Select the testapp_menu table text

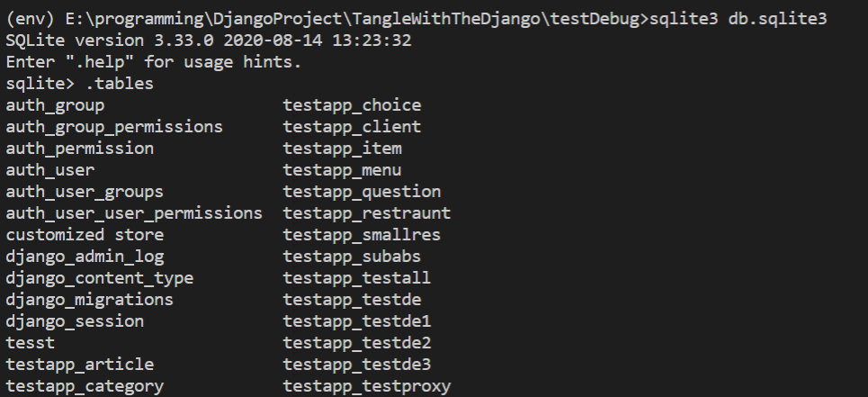[x=342, y=170]
